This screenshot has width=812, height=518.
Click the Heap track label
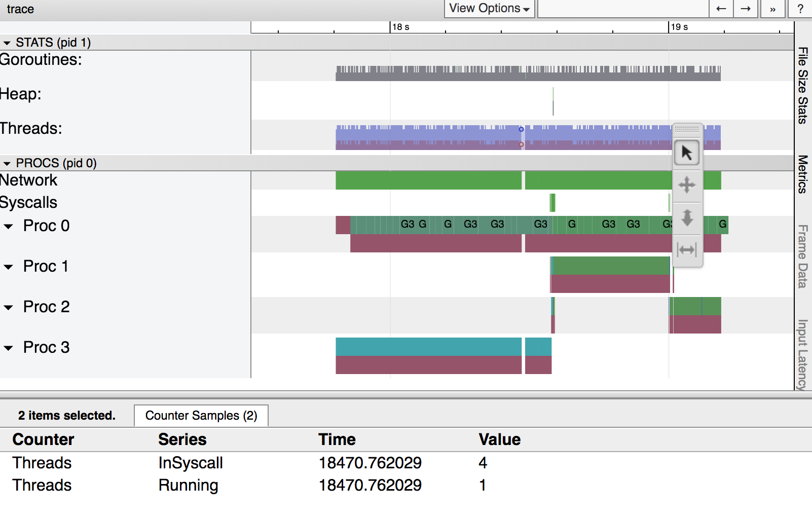point(21,94)
